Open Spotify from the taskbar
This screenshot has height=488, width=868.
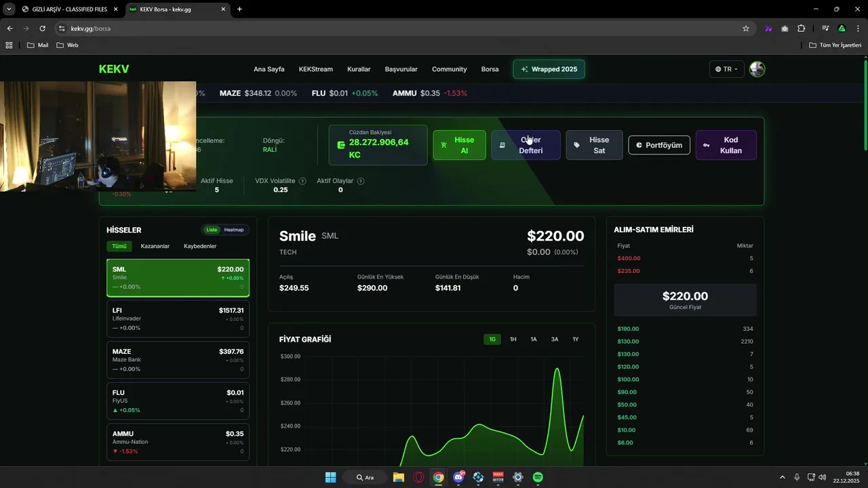point(538,477)
